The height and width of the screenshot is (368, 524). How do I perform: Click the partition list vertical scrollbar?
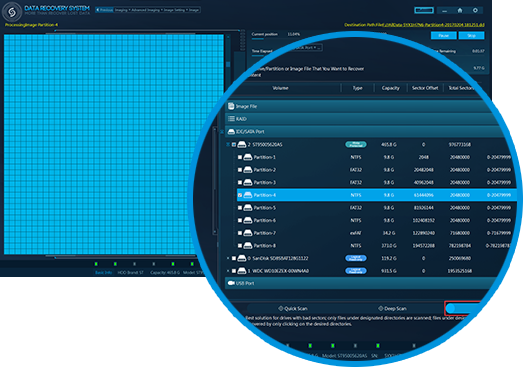pyautogui.click(x=215, y=180)
